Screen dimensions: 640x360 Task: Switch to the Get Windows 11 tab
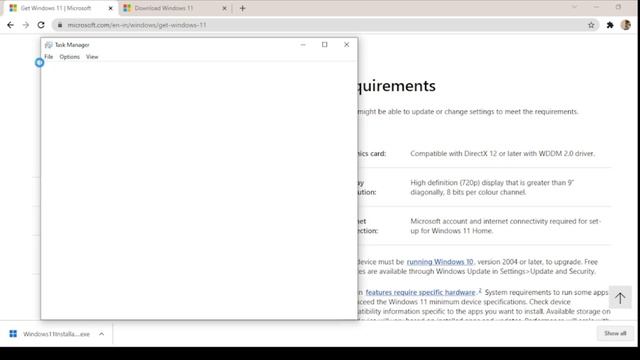pos(60,8)
